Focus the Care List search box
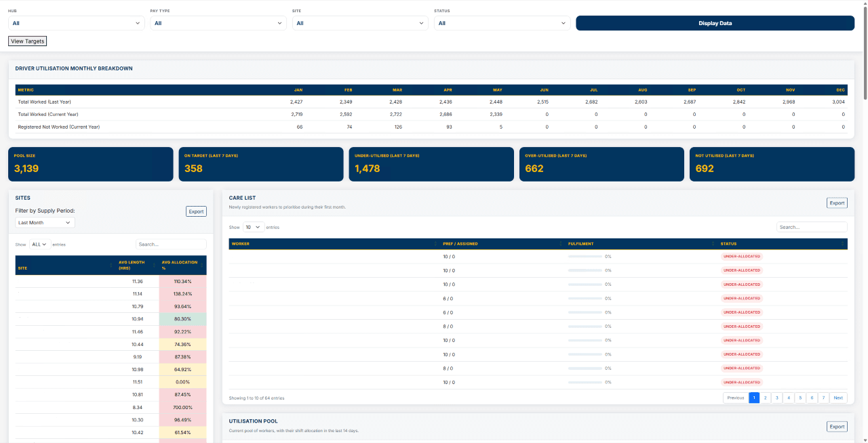The width and height of the screenshot is (868, 443). click(812, 227)
